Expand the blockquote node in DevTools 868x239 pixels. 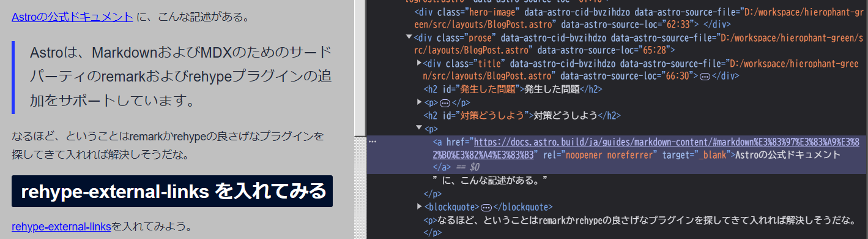coord(419,207)
